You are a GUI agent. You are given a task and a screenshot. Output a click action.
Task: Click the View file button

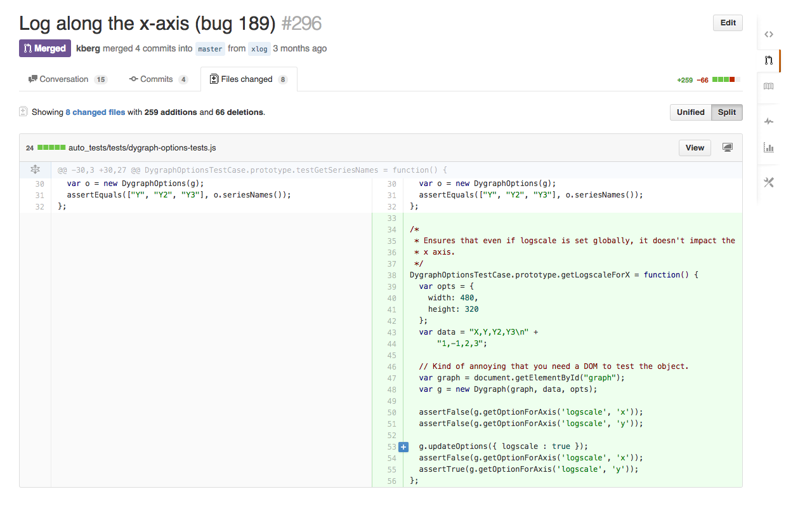[x=695, y=148]
